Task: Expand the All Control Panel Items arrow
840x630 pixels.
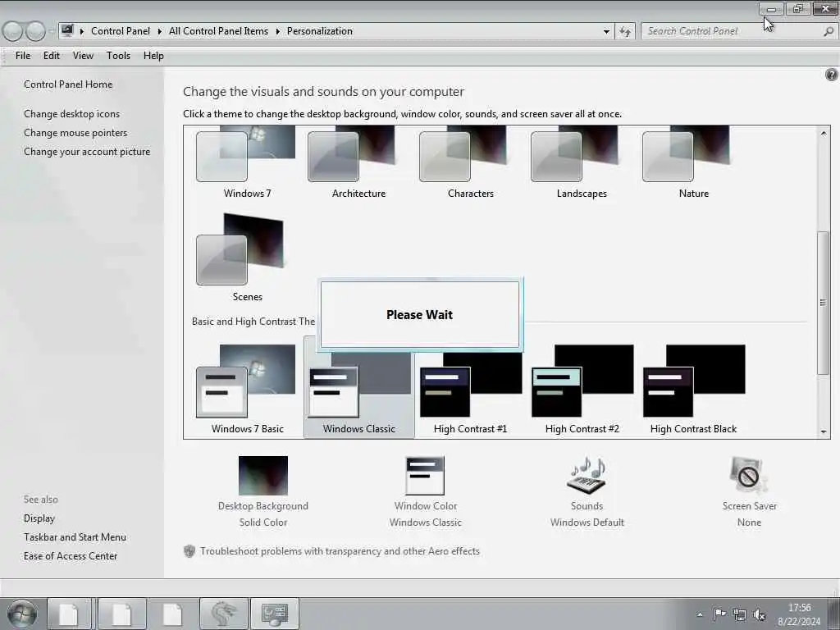Action: 277,31
